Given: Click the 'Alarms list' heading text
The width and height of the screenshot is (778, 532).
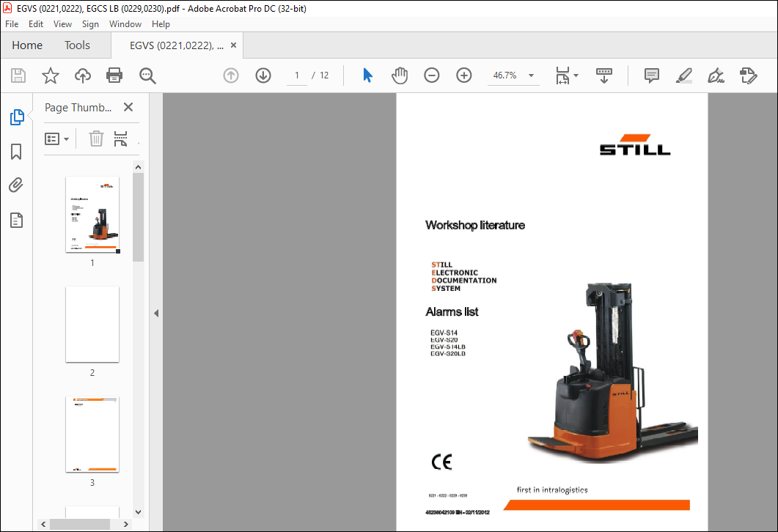Looking at the screenshot, I should (452, 312).
